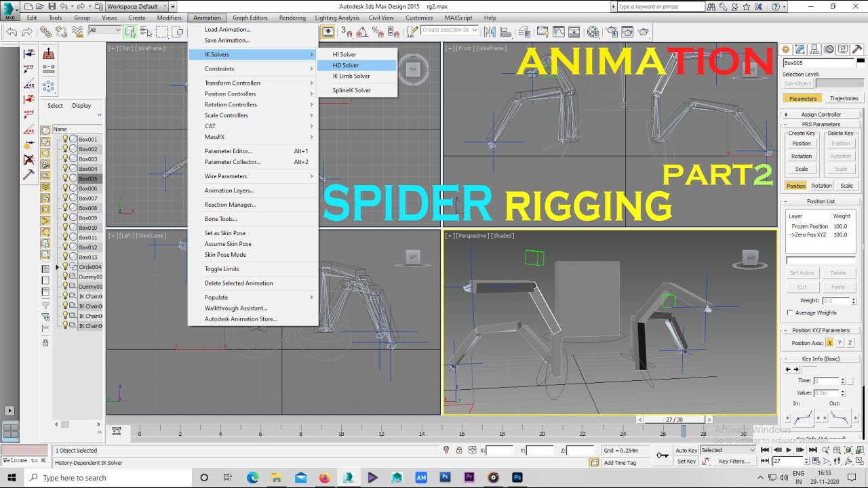Open the Workspace: Default dropdown
The height and width of the screenshot is (488, 868).
click(138, 6)
